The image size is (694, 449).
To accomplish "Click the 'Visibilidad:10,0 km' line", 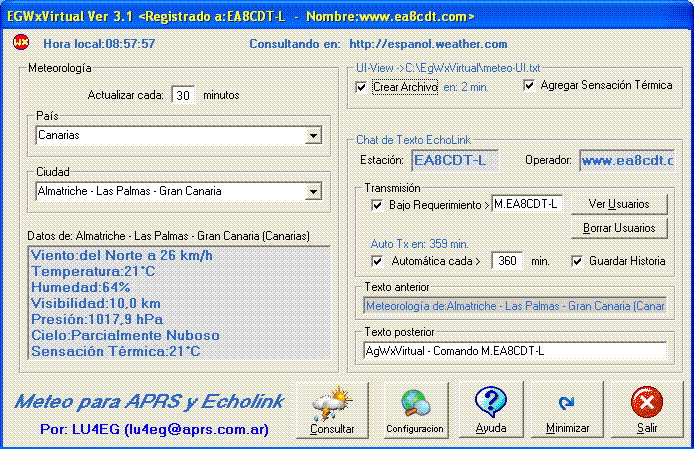I will click(96, 303).
